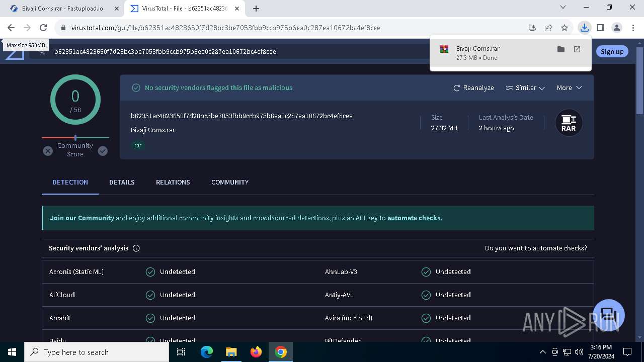Click the Chrome taskbar icon

coord(281,352)
